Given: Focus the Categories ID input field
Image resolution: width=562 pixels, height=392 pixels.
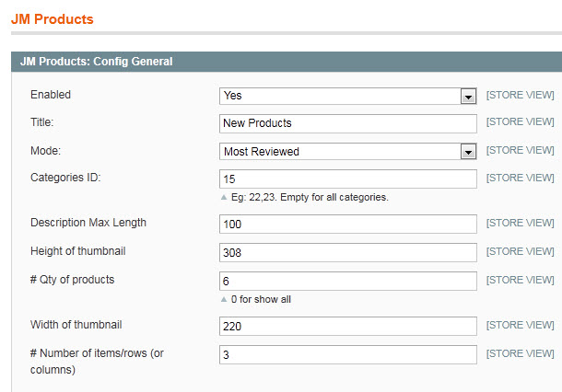Looking at the screenshot, I should (348, 179).
